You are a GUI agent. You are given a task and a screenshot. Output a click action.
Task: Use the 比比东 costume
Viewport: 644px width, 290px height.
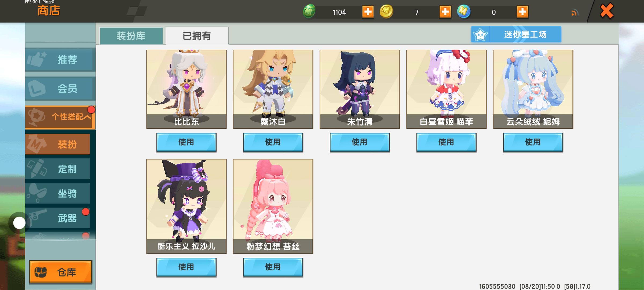tap(186, 142)
